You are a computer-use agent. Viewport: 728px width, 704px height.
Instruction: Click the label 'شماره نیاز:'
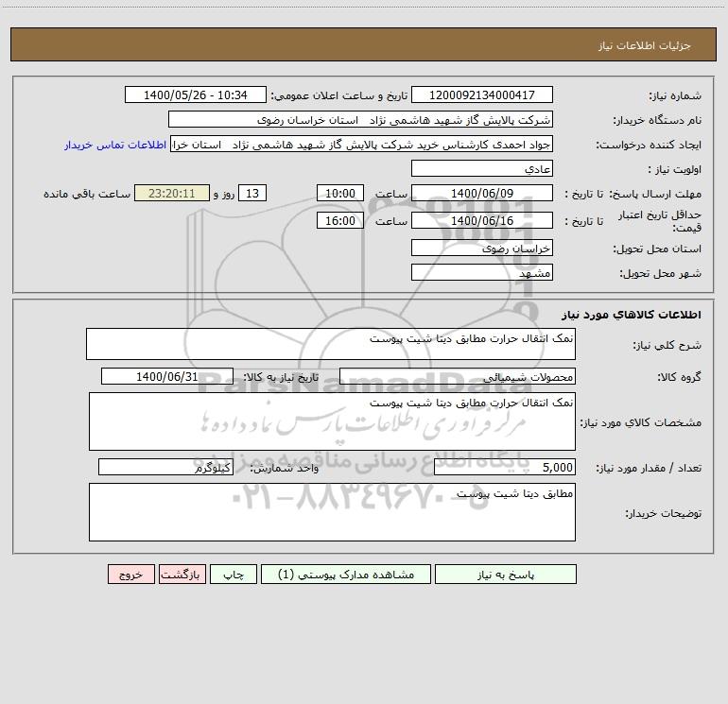pos(675,95)
